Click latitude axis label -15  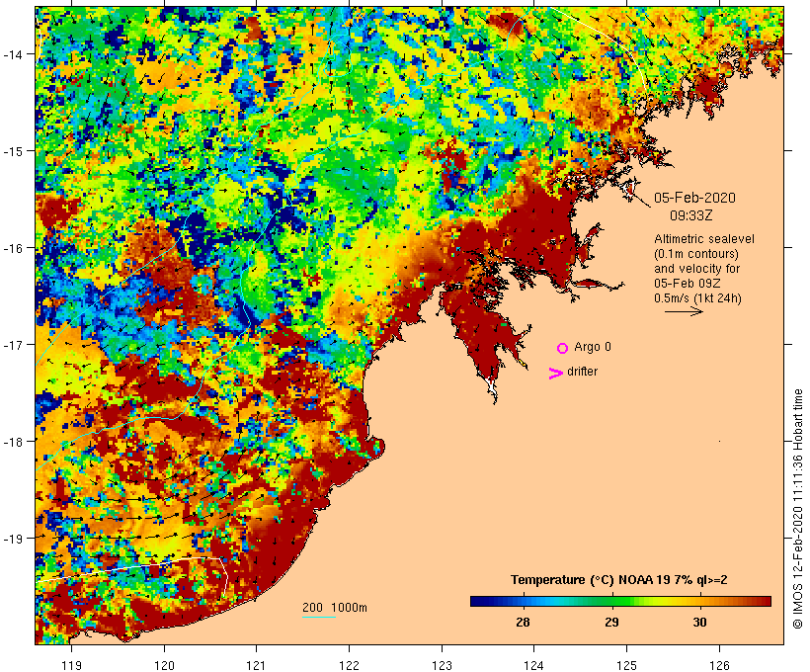13,151
